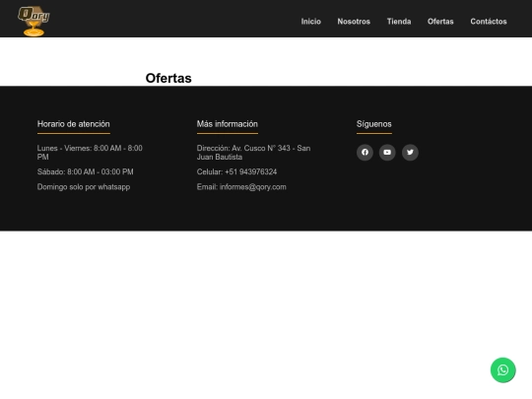Click the Qory logo in header
This screenshot has width=532, height=399.
click(x=33, y=21)
